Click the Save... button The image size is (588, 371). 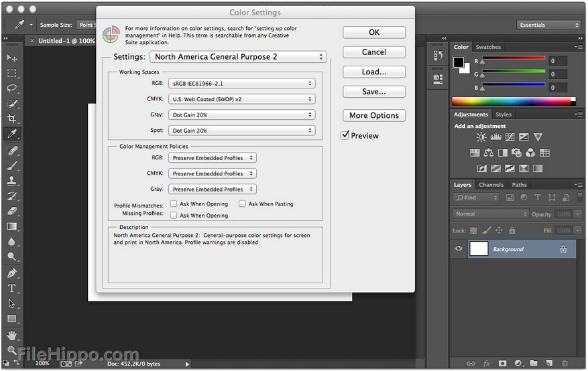[374, 92]
